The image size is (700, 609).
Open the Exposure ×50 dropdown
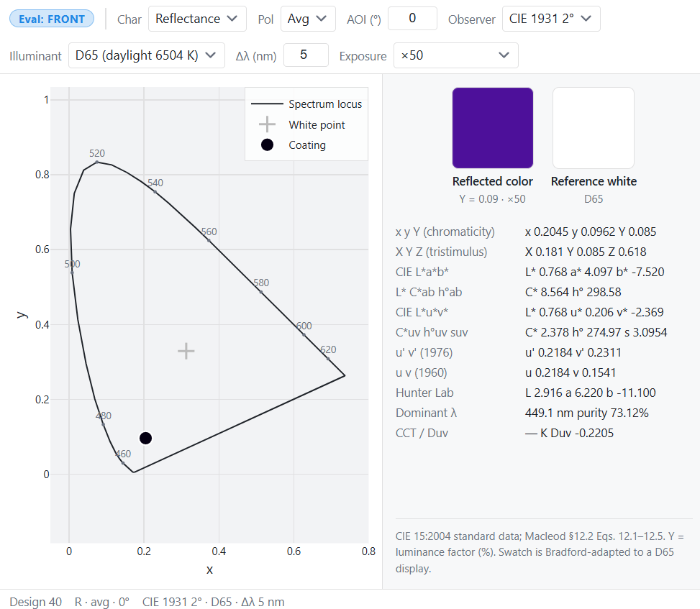tap(456, 55)
